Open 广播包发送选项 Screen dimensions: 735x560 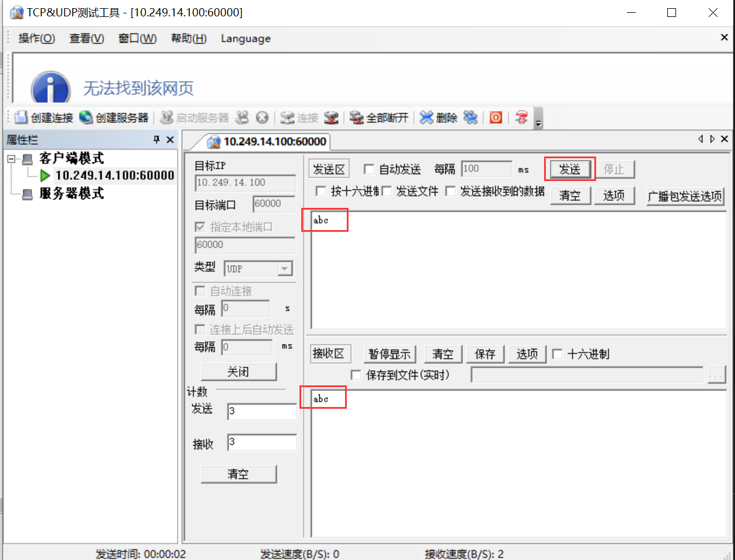point(685,196)
